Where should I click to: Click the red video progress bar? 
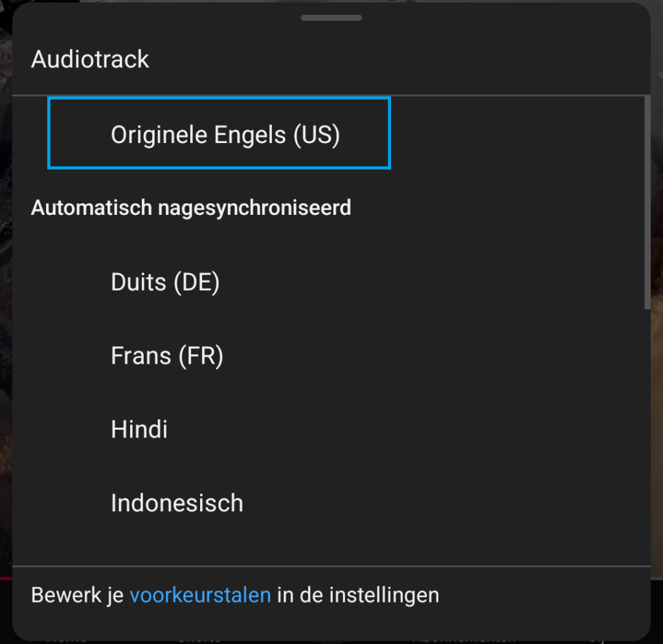click(x=6, y=577)
